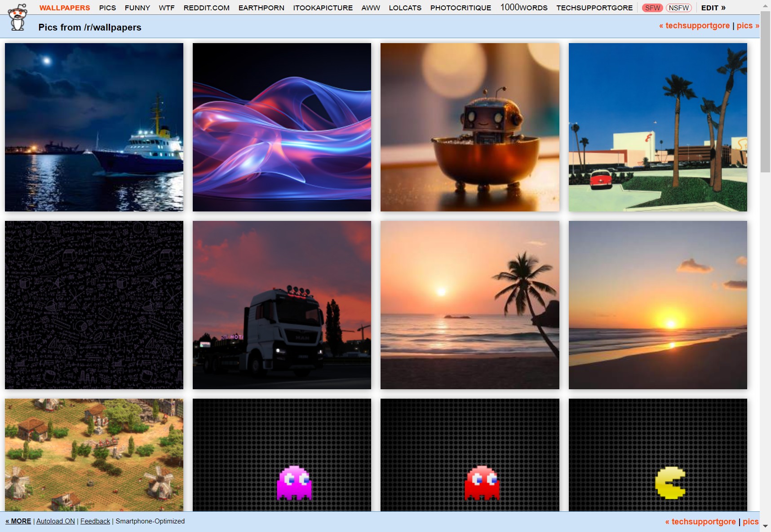Image resolution: width=771 pixels, height=532 pixels.
Task: Disable the SFW content filter
Action: 652,8
